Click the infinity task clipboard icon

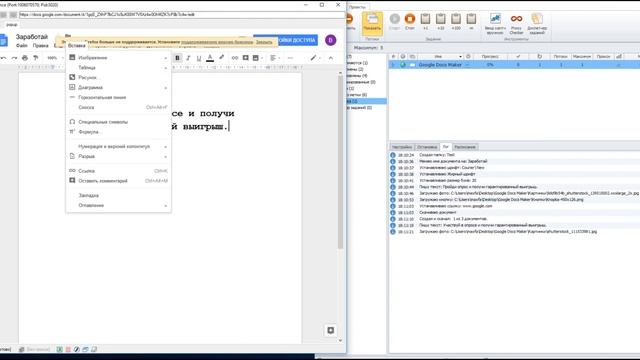(x=471, y=22)
